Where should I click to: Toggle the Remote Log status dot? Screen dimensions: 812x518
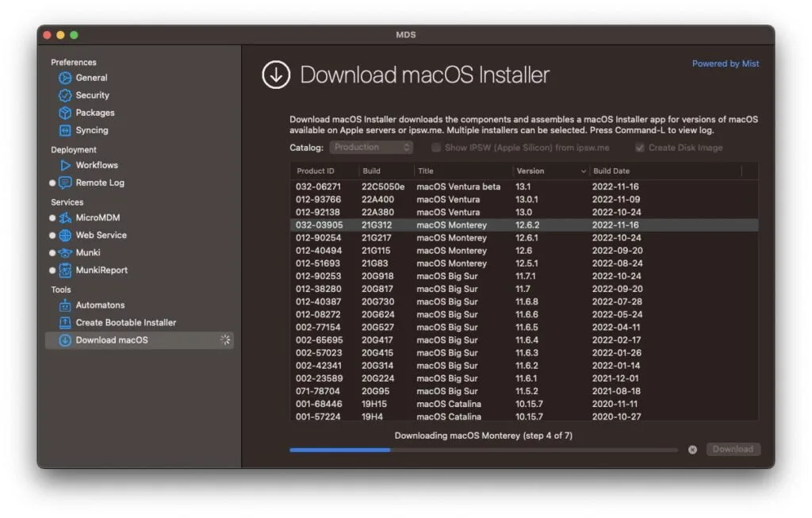point(52,183)
